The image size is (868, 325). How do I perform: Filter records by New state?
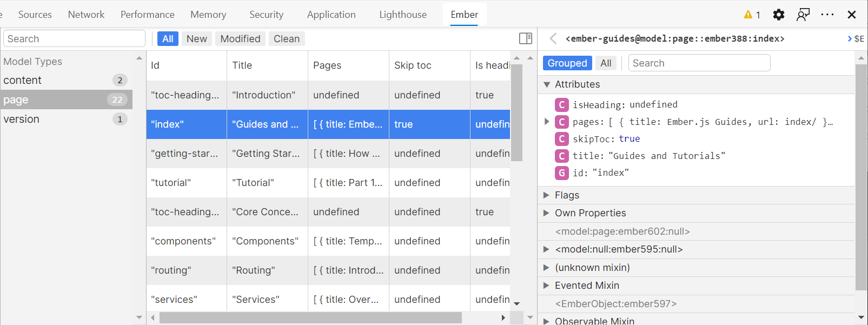(x=196, y=39)
